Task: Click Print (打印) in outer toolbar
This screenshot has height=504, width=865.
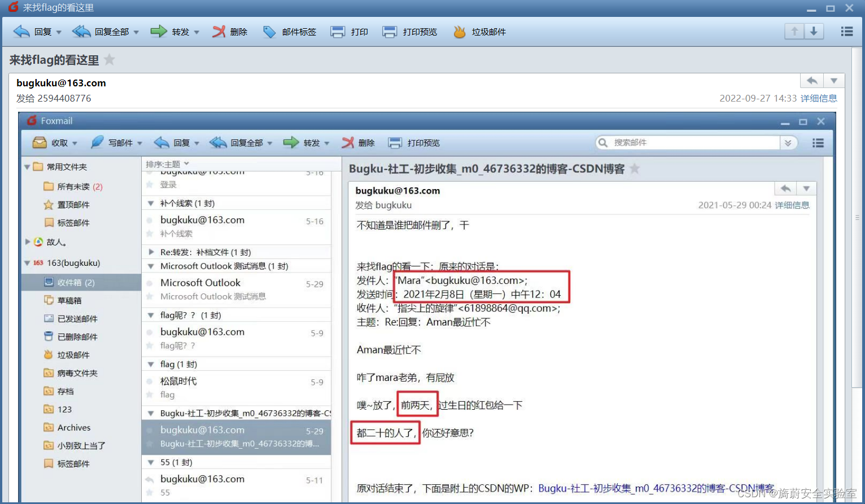Action: (350, 32)
